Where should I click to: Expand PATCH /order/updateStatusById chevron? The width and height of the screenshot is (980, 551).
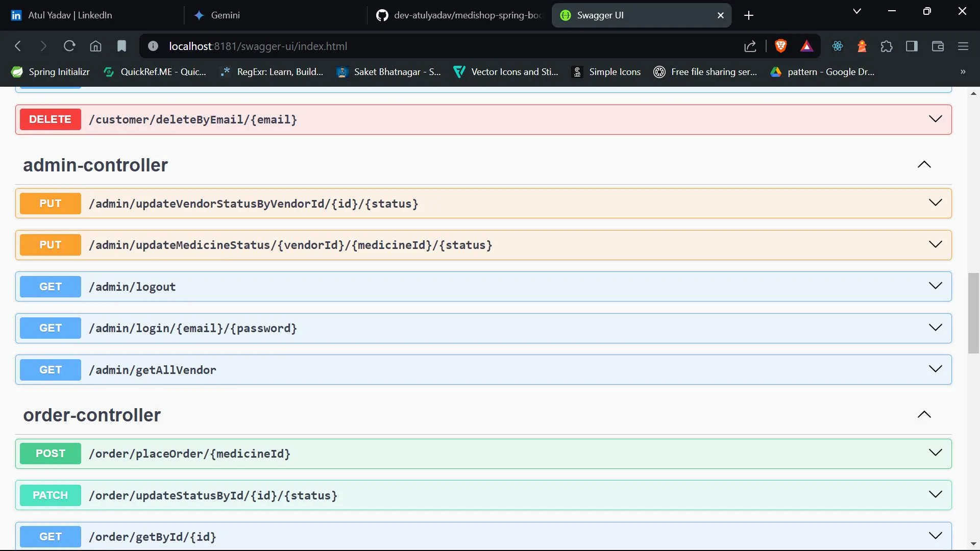(935, 494)
